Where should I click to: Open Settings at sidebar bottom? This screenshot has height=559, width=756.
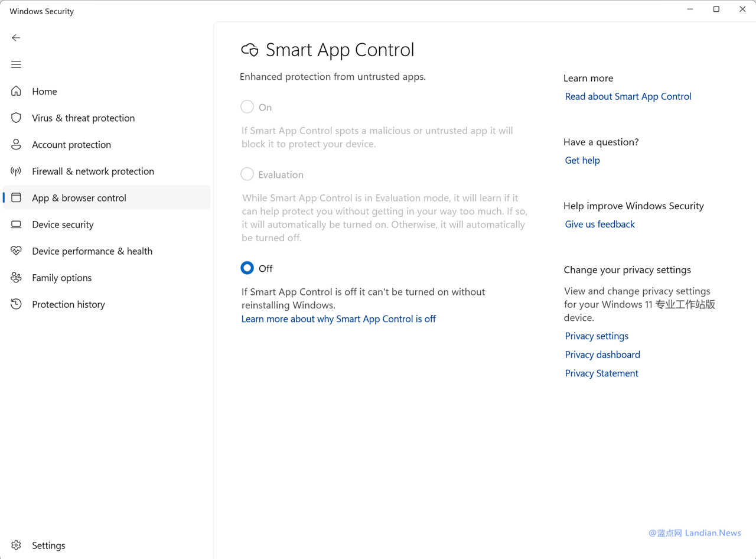[106, 545]
